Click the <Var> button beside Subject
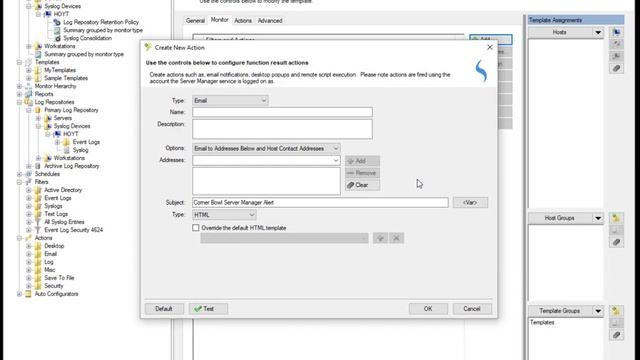 pos(470,202)
